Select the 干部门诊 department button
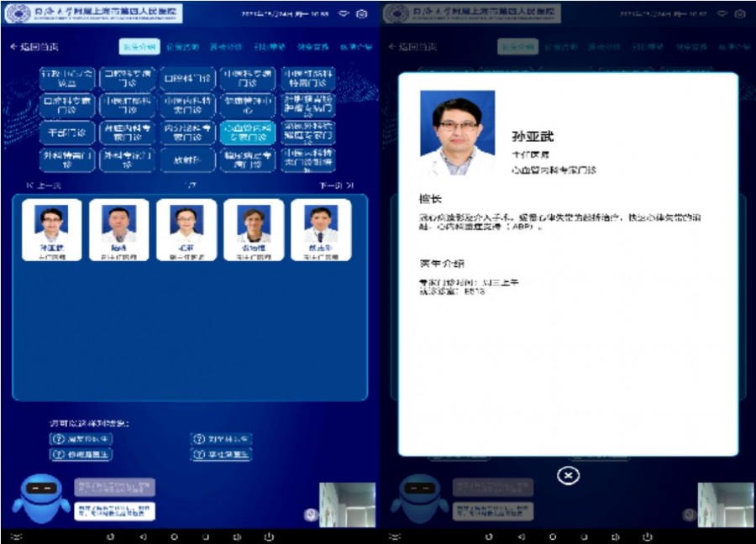 [67, 133]
